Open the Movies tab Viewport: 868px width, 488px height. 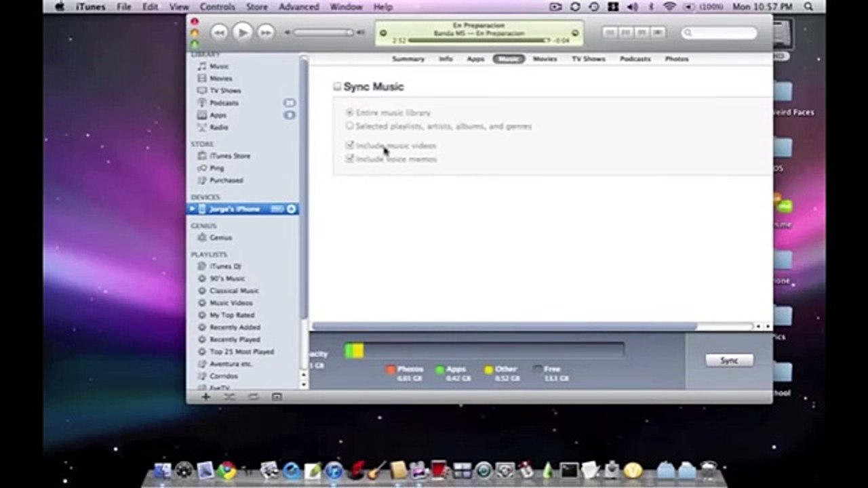point(545,59)
